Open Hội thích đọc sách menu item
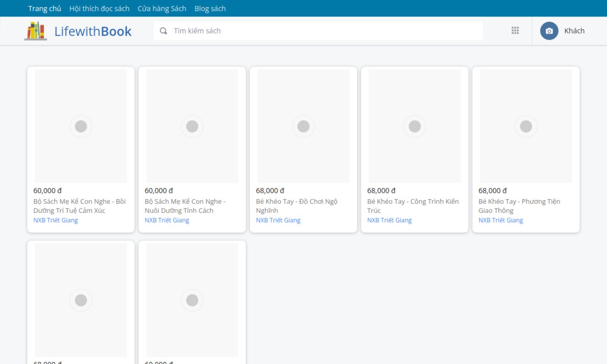This screenshot has width=607, height=364. [x=99, y=9]
